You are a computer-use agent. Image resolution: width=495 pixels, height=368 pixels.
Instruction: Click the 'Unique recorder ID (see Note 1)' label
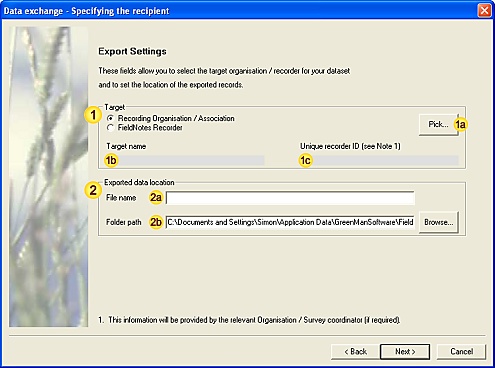coord(350,146)
